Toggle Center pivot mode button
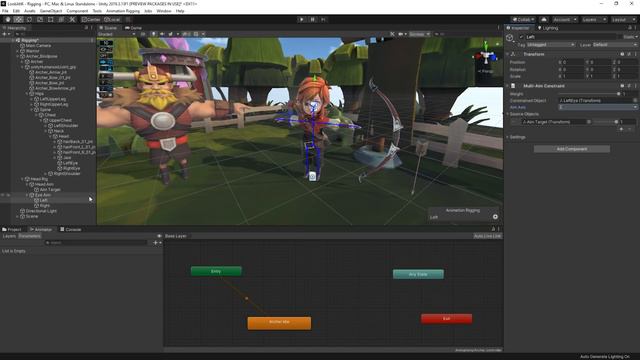The image size is (640, 360). [x=91, y=19]
